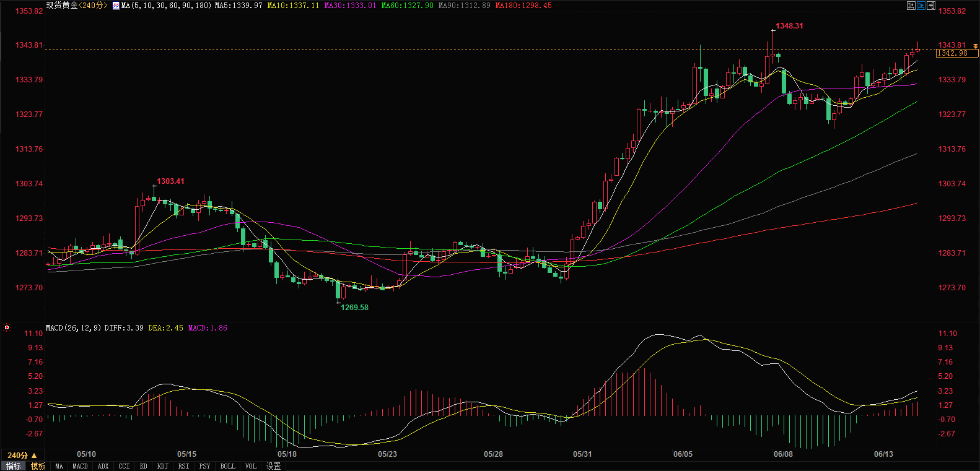Click the 05/23 date marker on time axis
The height and width of the screenshot is (471, 980).
388,454
